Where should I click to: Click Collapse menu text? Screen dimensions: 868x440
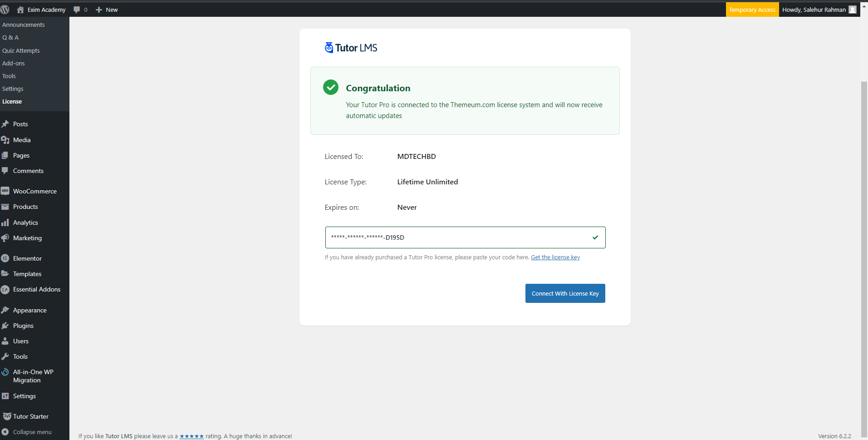pos(32,432)
